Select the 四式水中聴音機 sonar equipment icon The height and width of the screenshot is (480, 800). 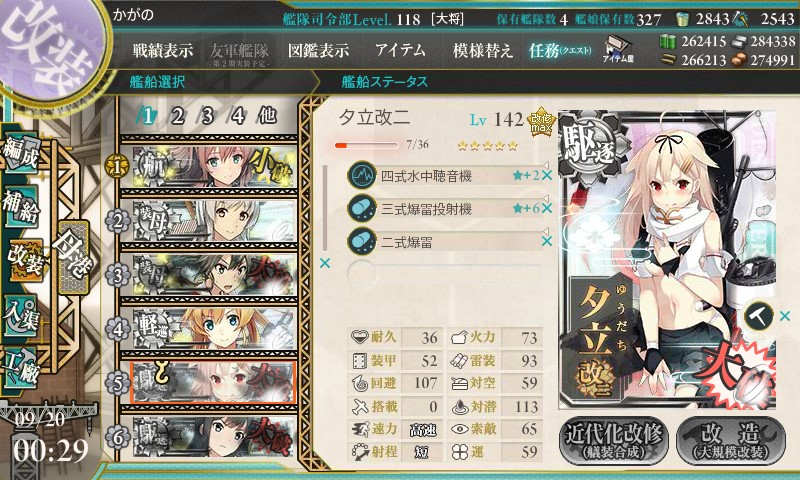coord(362,175)
